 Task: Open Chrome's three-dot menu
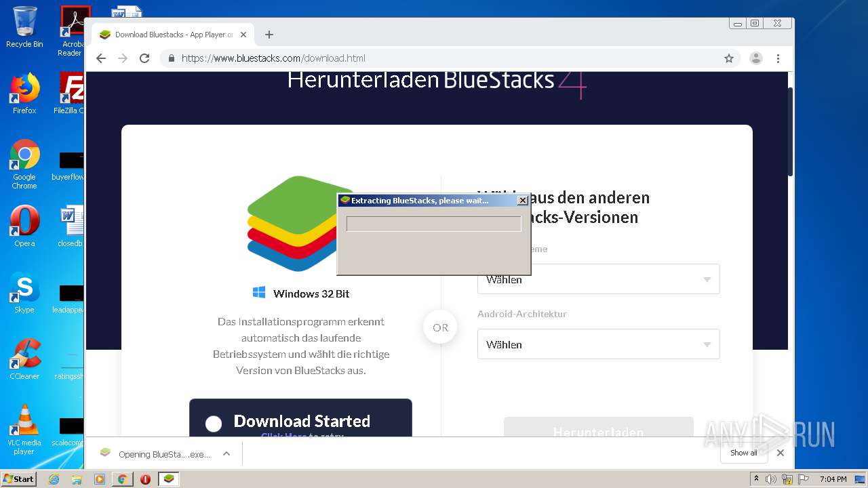coord(778,58)
